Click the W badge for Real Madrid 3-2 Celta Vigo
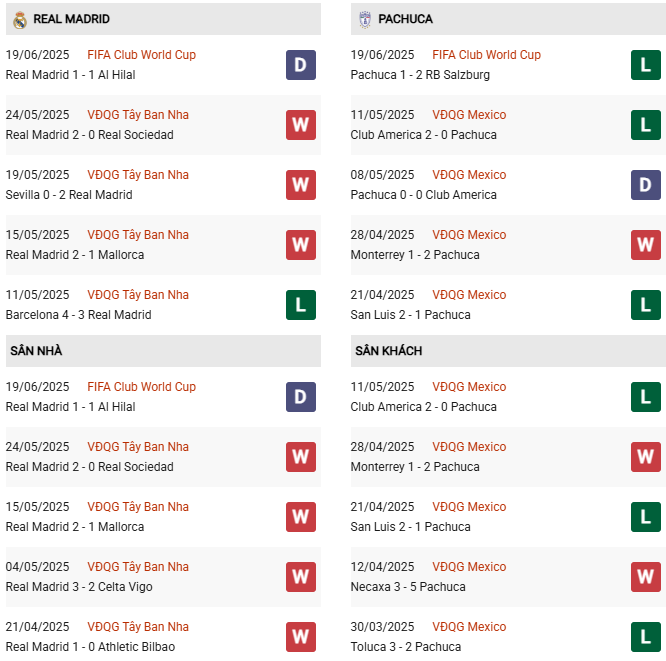 [x=301, y=577]
